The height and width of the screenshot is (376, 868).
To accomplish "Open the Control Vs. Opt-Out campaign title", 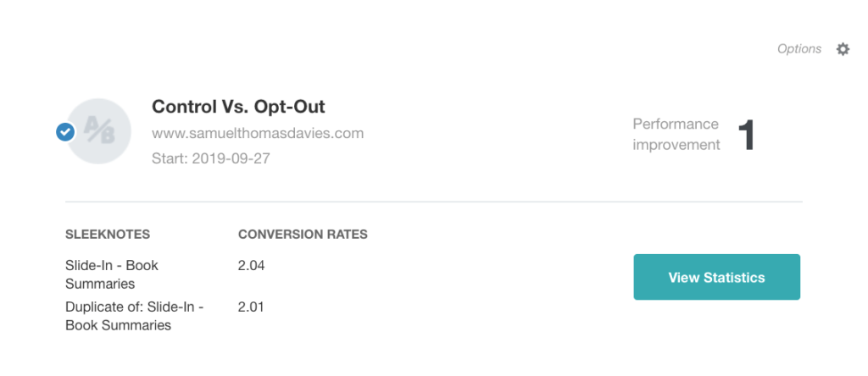I will click(238, 107).
